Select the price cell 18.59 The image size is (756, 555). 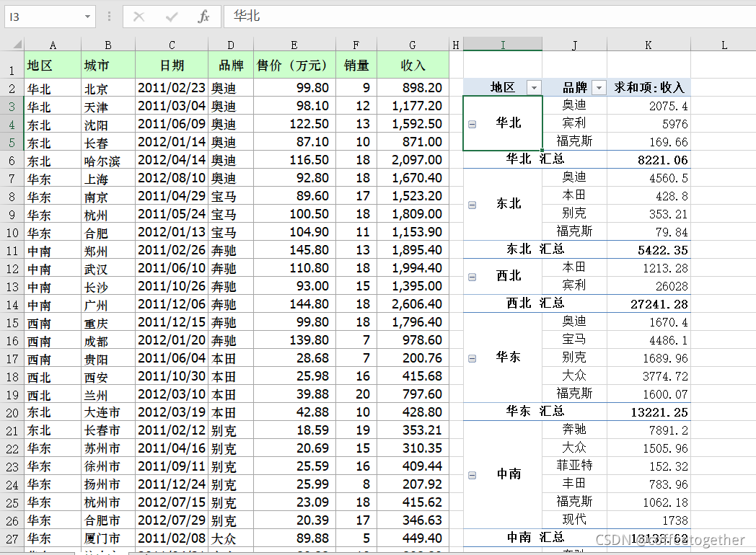click(x=294, y=431)
